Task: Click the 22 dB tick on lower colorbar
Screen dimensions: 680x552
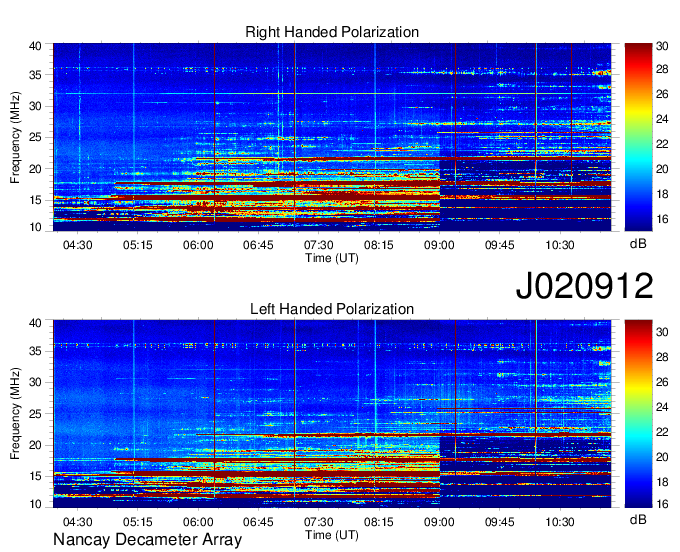Action: pyautogui.click(x=662, y=432)
